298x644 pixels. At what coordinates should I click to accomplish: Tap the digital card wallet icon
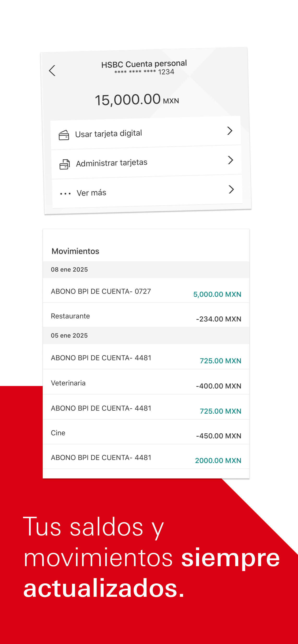click(x=64, y=135)
